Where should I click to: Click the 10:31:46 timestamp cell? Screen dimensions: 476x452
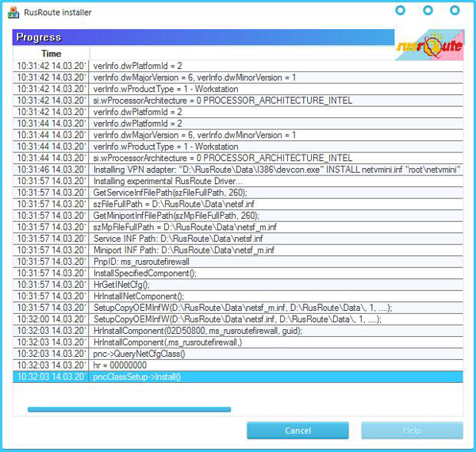pos(51,170)
